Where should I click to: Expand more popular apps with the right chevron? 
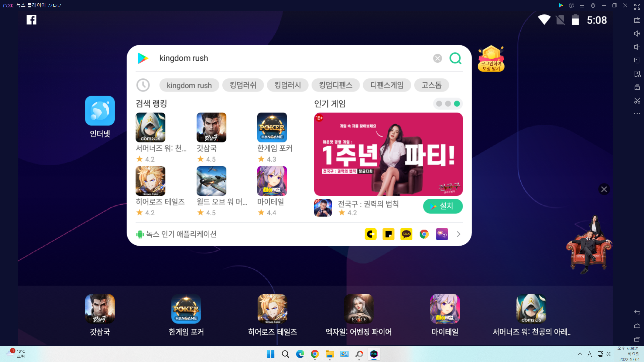point(459,234)
